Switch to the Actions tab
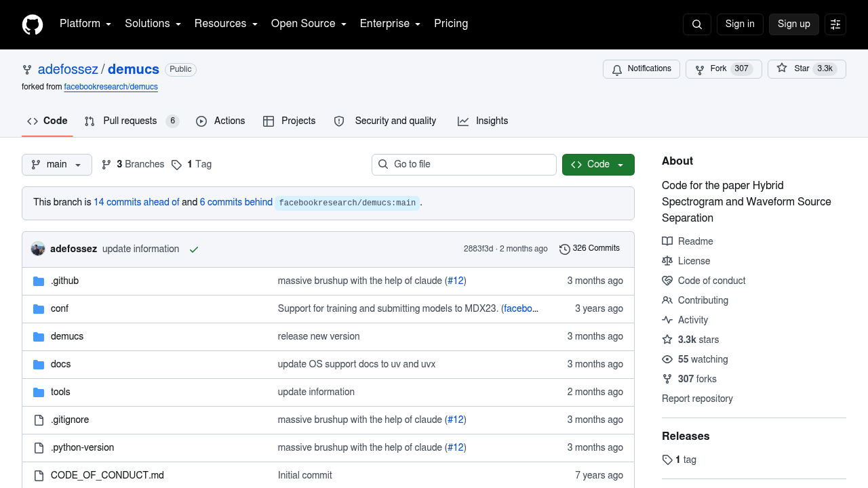Screen dimensions: 868x488 pos(220,121)
